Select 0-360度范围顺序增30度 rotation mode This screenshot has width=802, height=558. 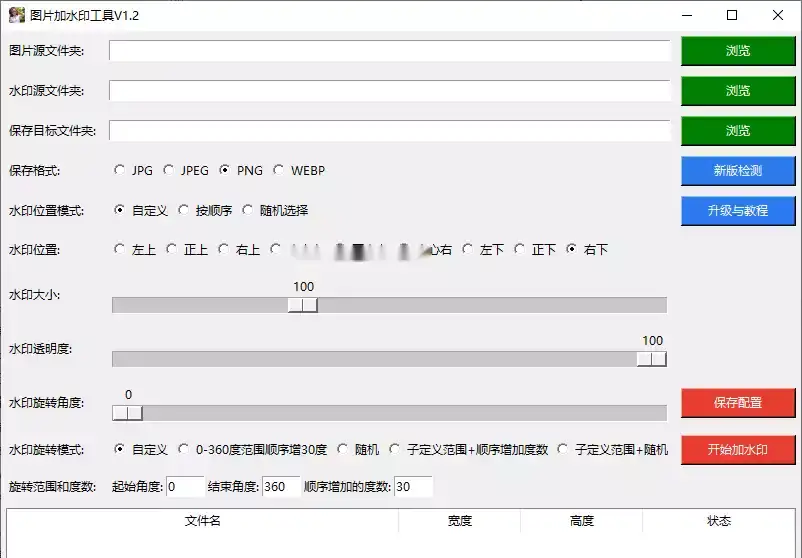click(x=184, y=450)
